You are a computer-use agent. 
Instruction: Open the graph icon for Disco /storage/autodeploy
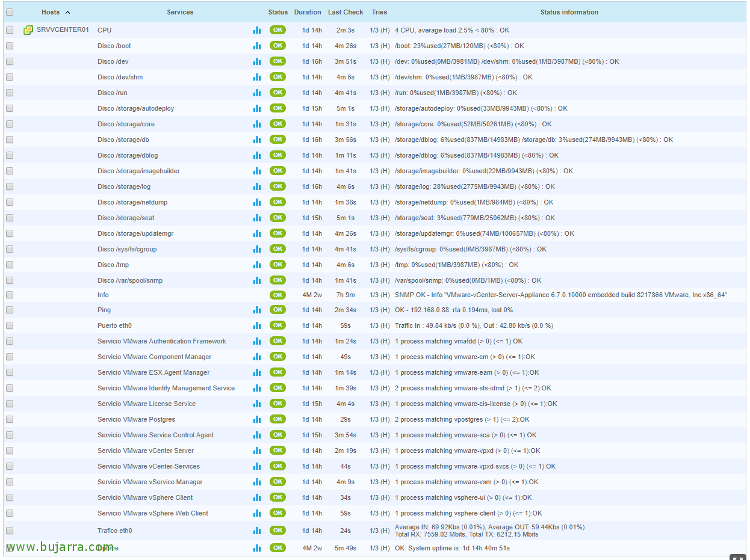257,108
